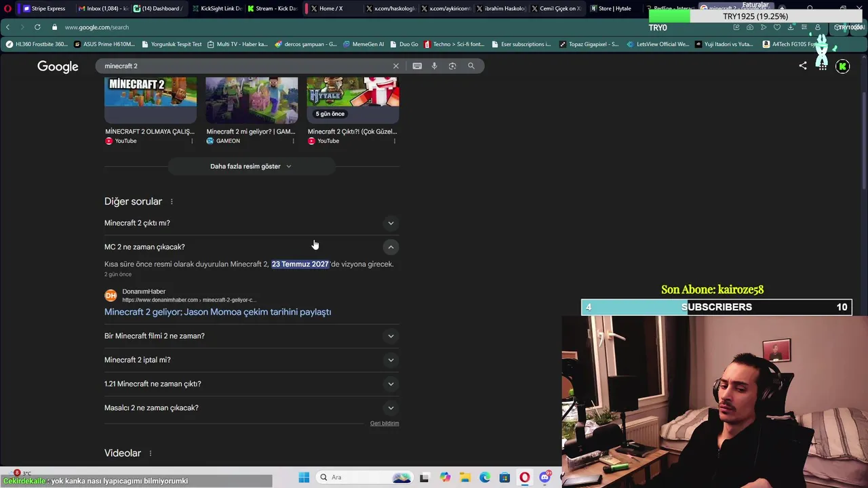
Task: Open Microsoft Edge from the taskbar
Action: click(x=485, y=477)
